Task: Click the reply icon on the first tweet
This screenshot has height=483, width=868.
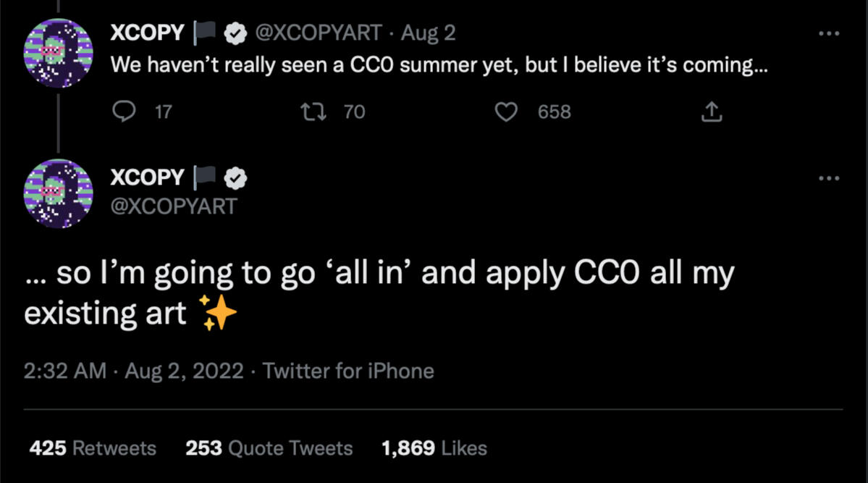Action: (126, 112)
